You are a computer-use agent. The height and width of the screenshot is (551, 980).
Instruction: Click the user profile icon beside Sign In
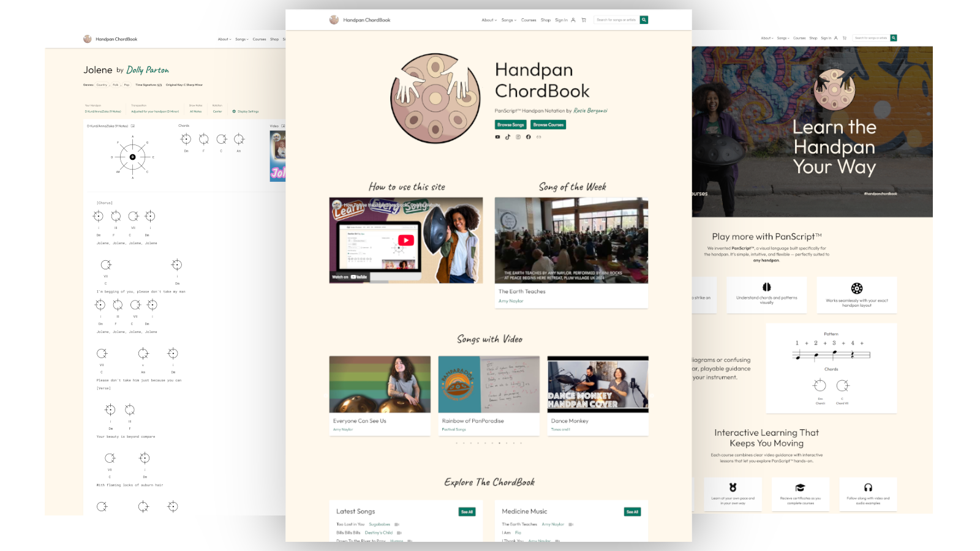573,20
